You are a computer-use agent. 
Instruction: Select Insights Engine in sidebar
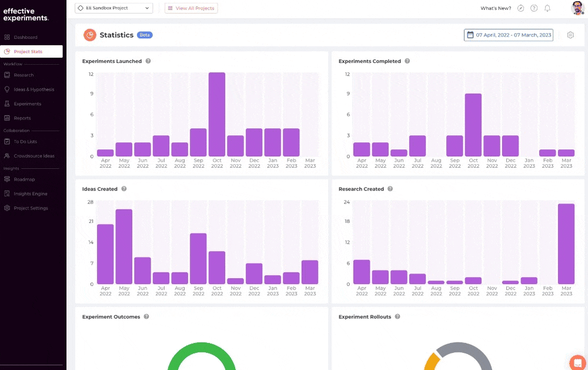click(31, 194)
